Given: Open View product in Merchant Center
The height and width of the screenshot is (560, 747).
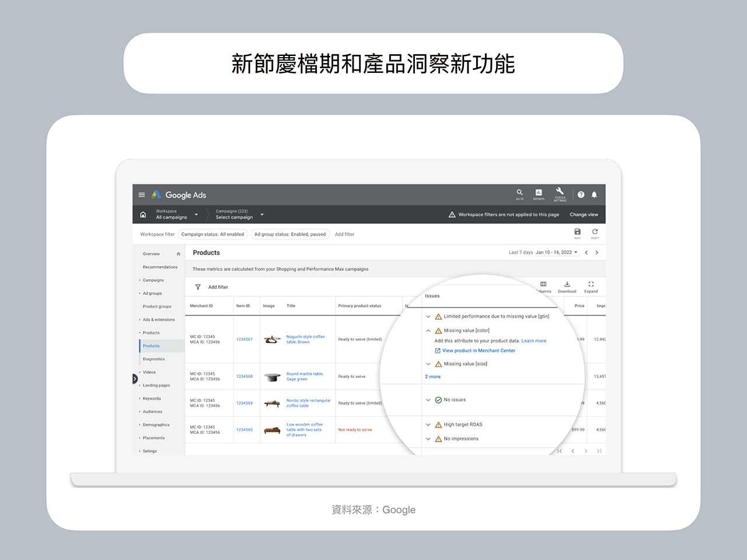Looking at the screenshot, I should 475,351.
